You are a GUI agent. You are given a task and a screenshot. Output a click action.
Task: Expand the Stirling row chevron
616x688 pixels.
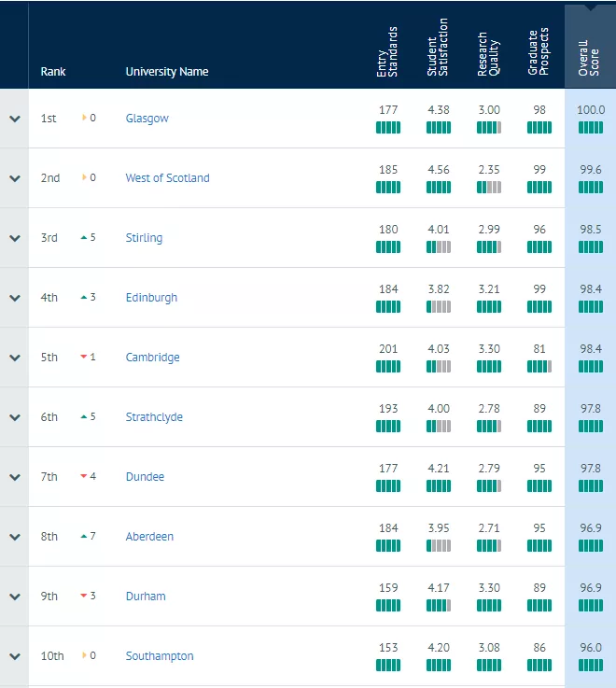point(15,238)
